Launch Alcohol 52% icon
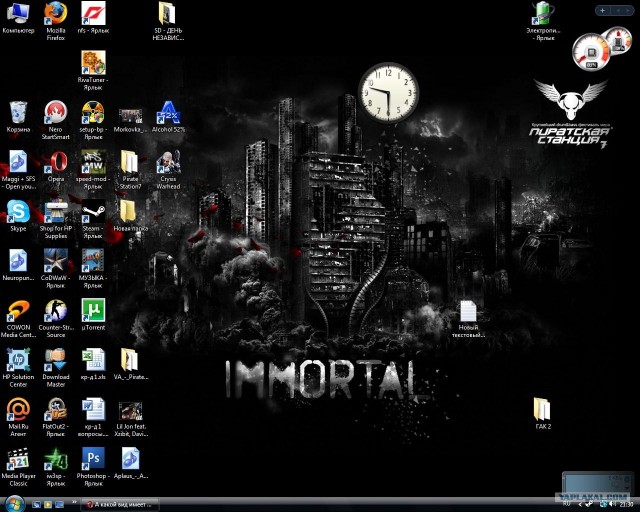Viewport: 640px width, 512px height. 168,117
